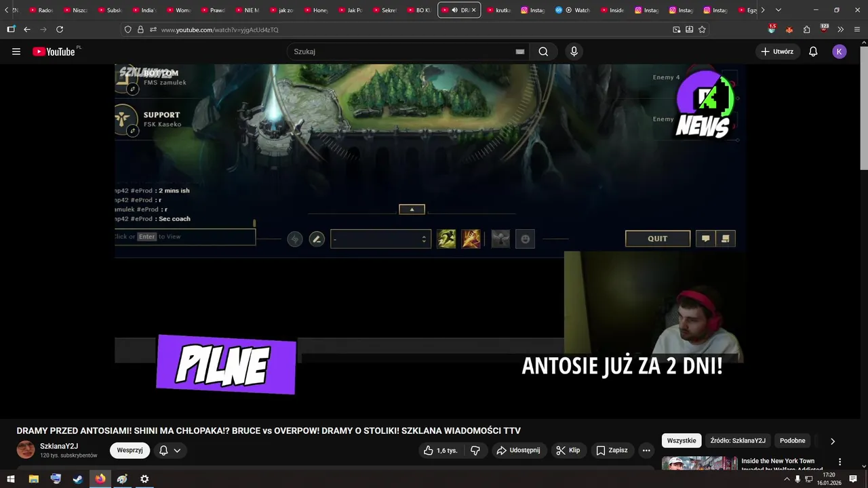Viewport: 868px width, 488px height.
Task: Switch to the Watch tab
Action: coord(574,10)
